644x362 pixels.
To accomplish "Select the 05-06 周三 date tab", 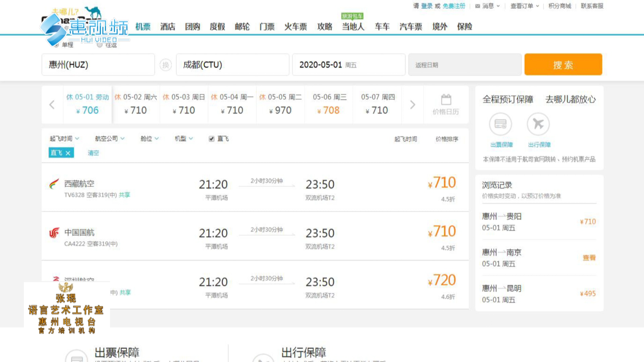I will (x=329, y=104).
